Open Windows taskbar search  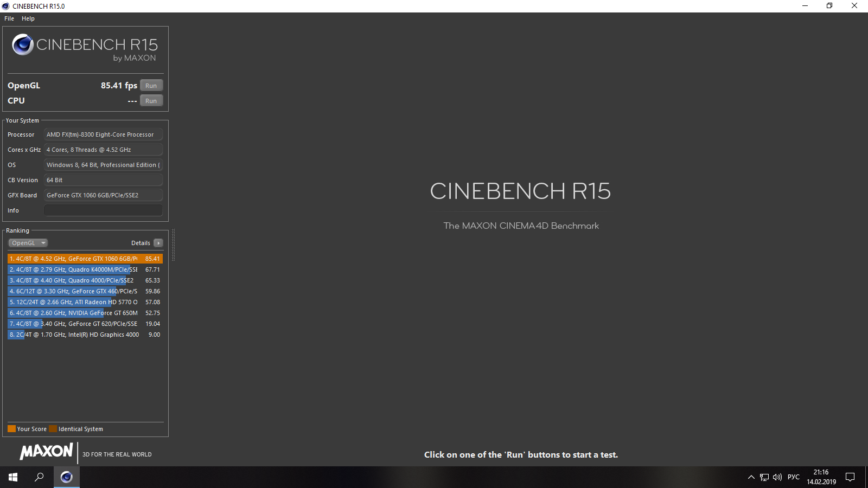point(39,477)
